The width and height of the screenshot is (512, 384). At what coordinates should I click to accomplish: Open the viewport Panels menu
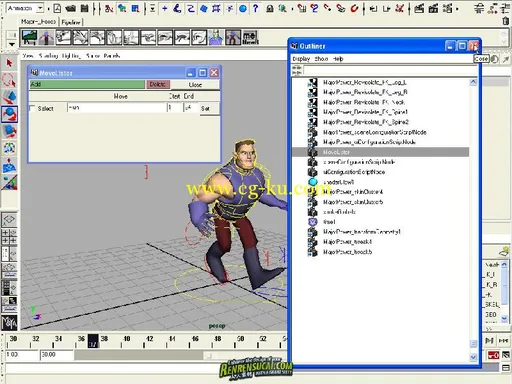pos(112,56)
